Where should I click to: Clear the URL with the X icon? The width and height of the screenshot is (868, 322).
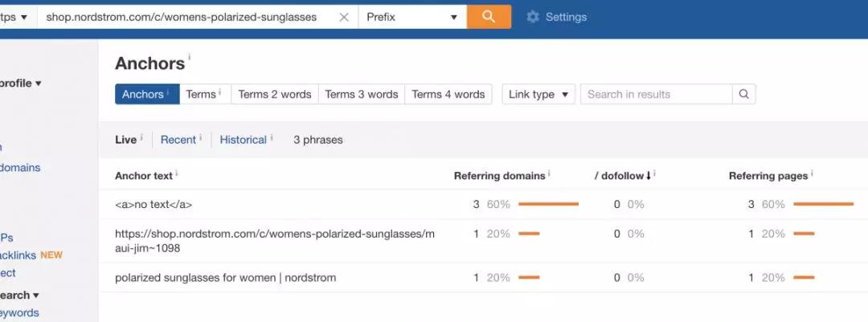[344, 17]
